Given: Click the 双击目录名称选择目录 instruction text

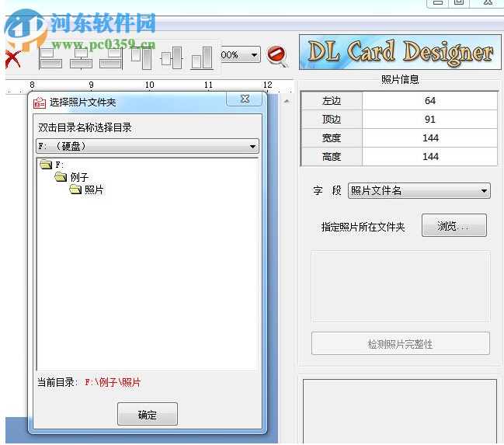Looking at the screenshot, I should tap(85, 127).
